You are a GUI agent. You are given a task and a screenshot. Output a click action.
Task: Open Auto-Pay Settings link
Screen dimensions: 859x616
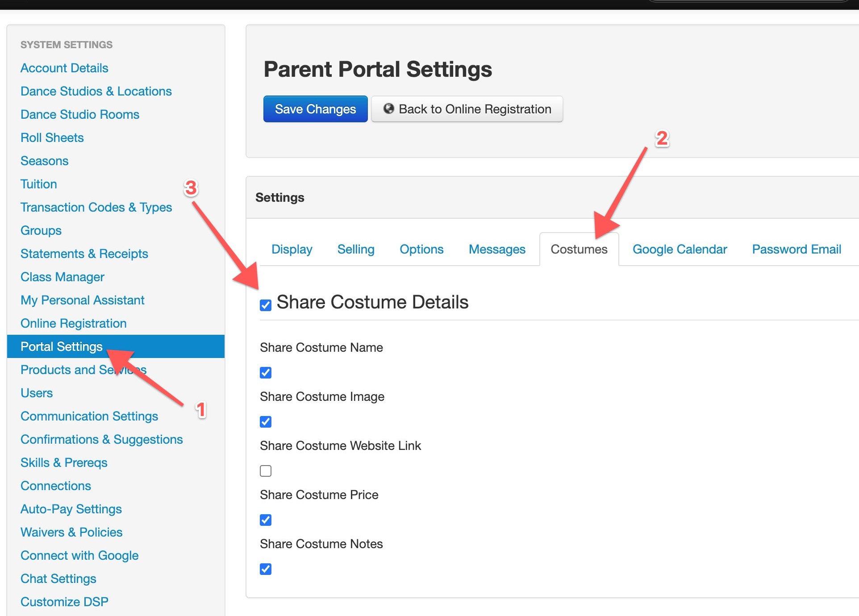(x=71, y=509)
